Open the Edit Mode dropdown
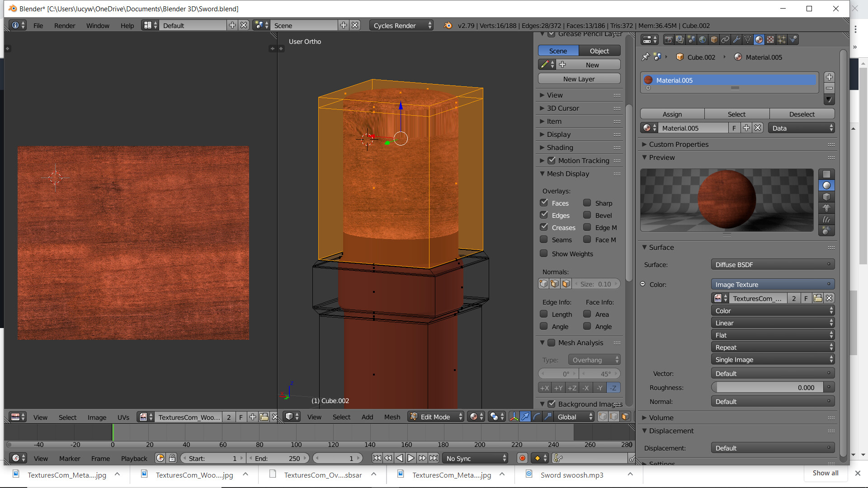Image resolution: width=868 pixels, height=488 pixels. [x=436, y=417]
